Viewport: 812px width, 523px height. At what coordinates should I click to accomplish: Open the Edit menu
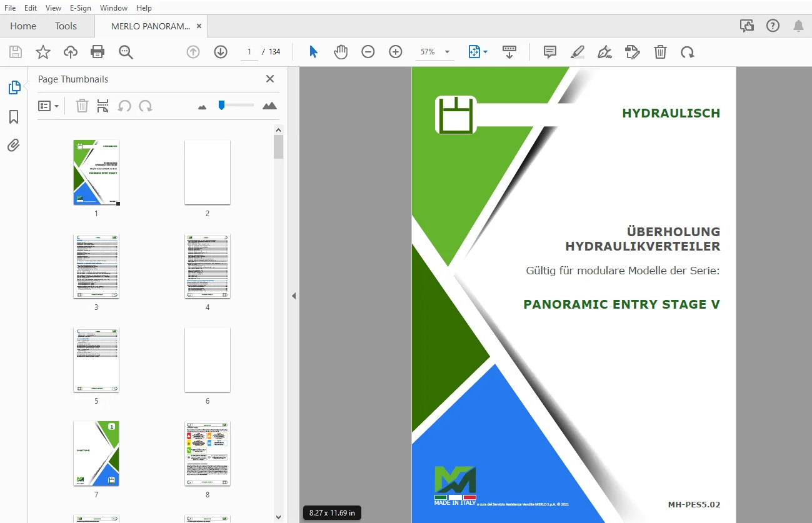[x=30, y=7]
